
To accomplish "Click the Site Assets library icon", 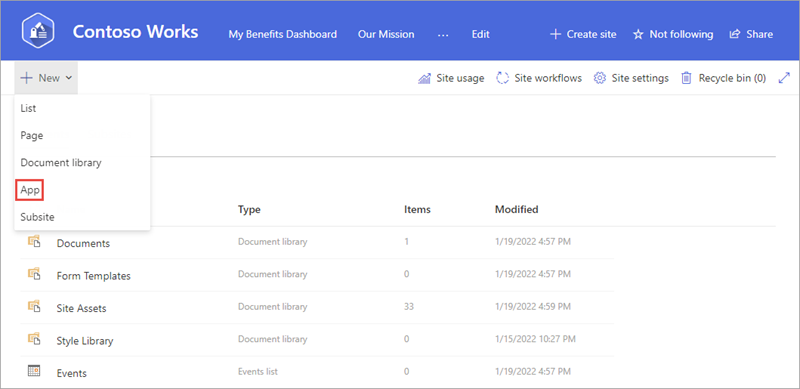I will click(x=34, y=306).
